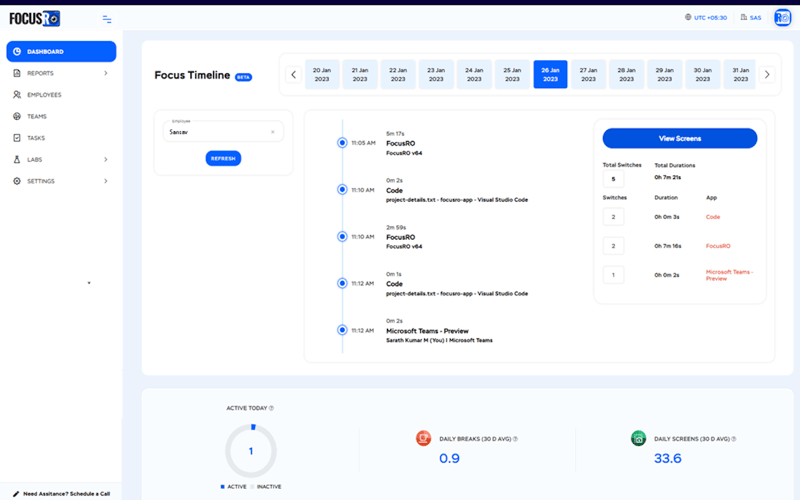The width and height of the screenshot is (800, 500).
Task: Go to previous dates with left arrow
Action: pyautogui.click(x=293, y=74)
